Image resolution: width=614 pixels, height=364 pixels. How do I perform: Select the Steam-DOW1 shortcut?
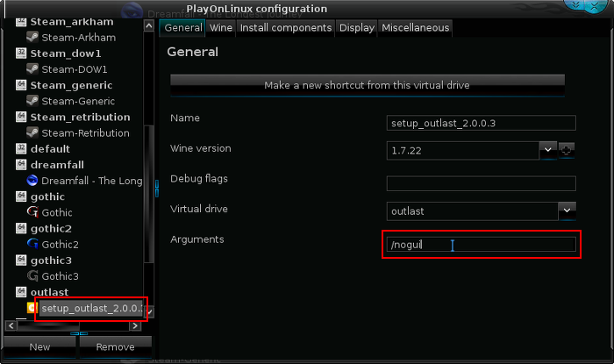pos(74,69)
